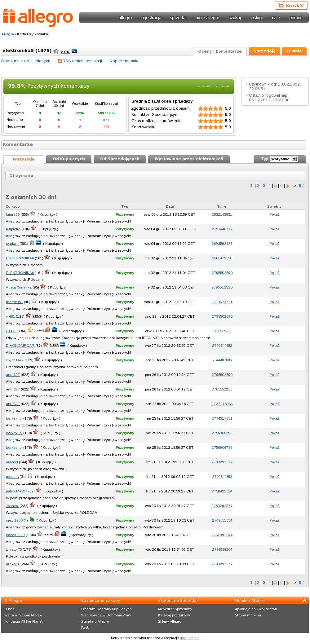
Task: Click the 'o mnie' badge beside elektronika5
Action: (x=65, y=52)
